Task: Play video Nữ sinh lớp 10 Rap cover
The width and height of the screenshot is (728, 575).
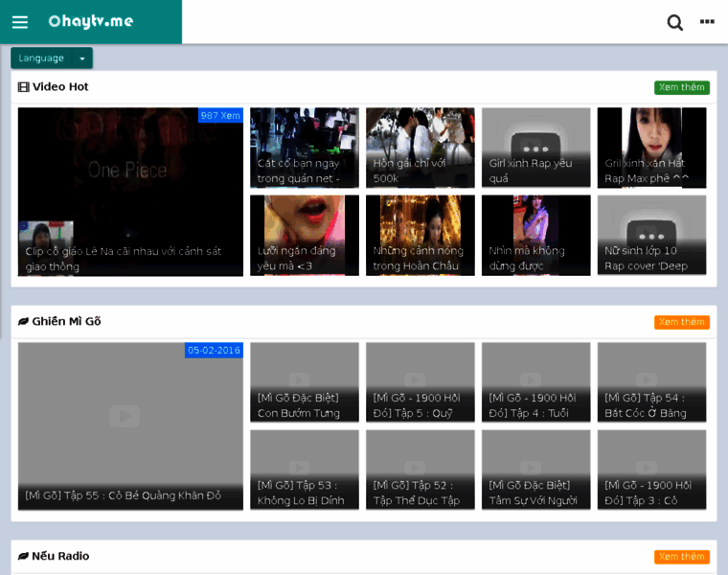Action: click(x=652, y=235)
